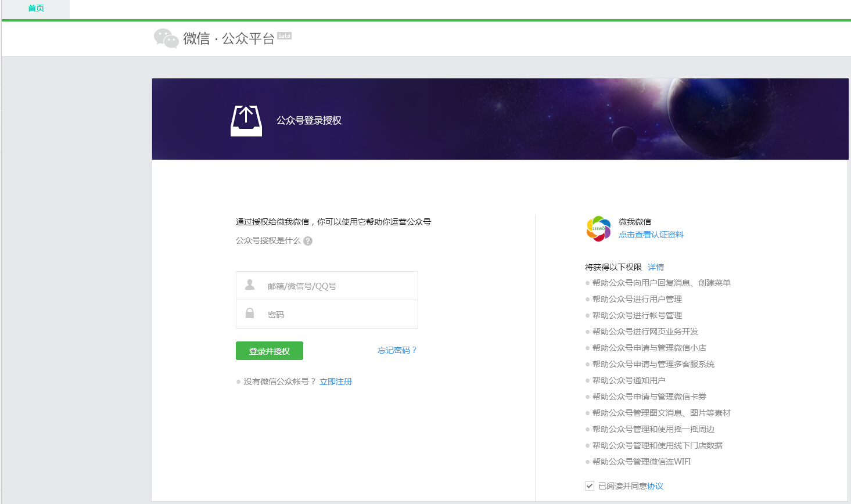
Task: Click the 公众号登录授权 banner heading
Action: [x=308, y=121]
